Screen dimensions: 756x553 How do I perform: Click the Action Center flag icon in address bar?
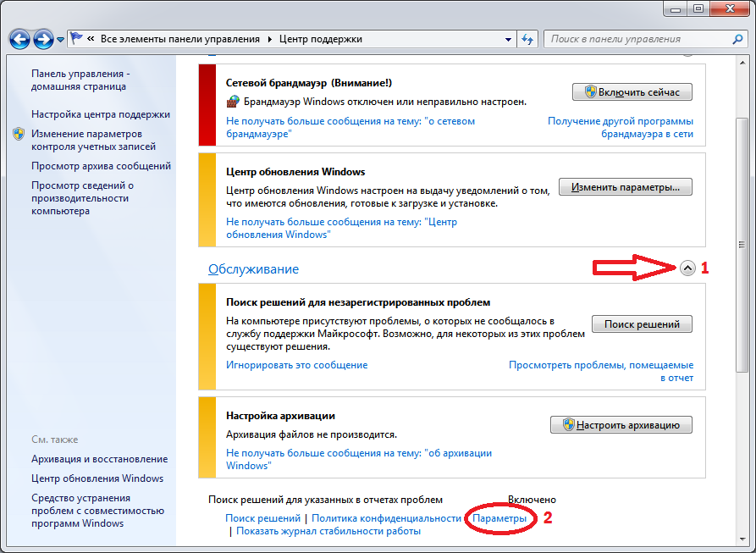[x=77, y=39]
